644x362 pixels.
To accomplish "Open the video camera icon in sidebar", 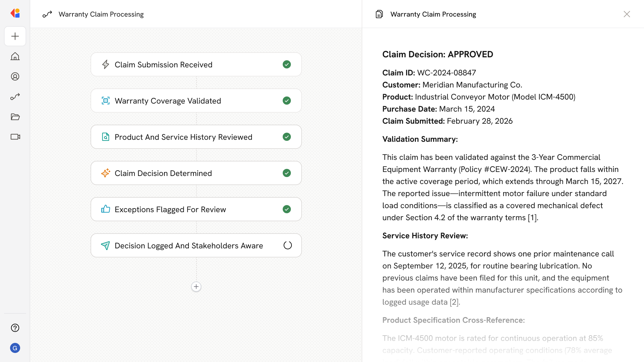I will click(15, 137).
